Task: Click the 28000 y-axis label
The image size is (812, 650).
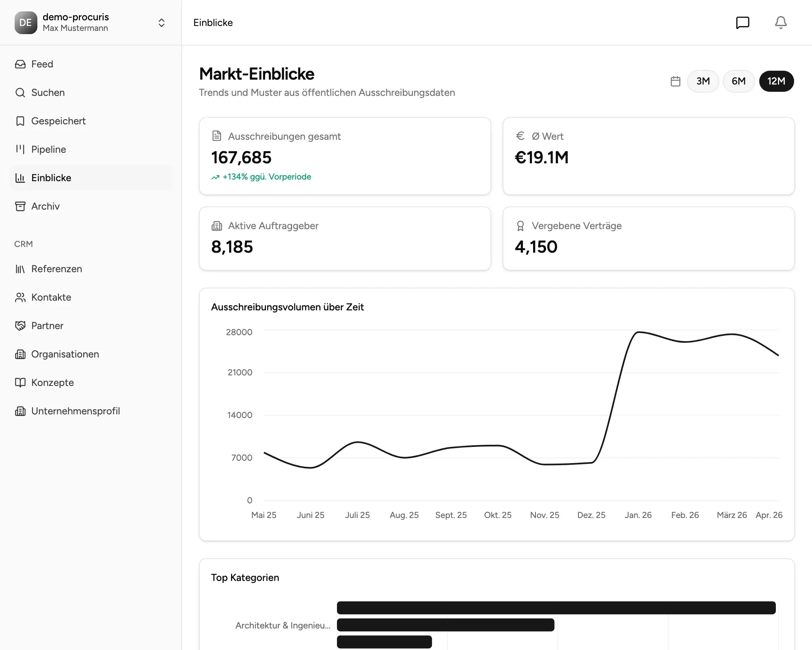Action: pos(239,332)
